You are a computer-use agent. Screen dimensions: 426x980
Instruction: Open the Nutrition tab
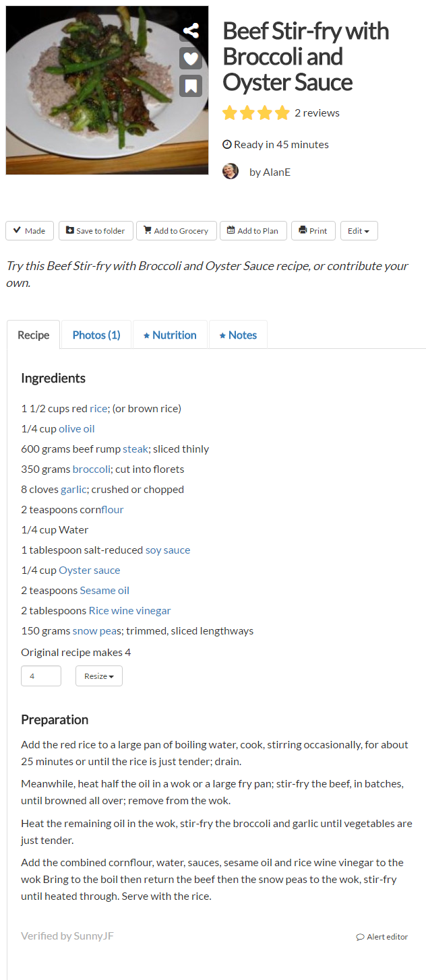click(x=170, y=335)
